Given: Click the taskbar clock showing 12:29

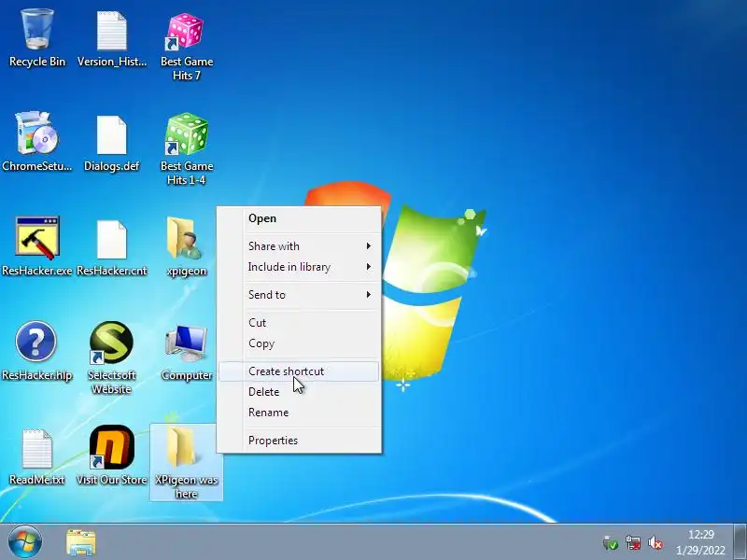Looking at the screenshot, I should click(x=701, y=542).
